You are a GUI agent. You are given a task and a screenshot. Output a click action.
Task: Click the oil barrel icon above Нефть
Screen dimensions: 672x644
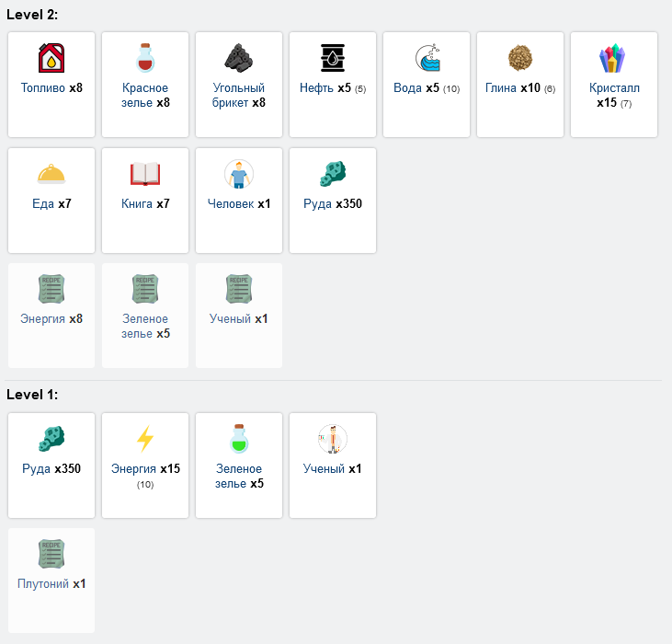pos(333,58)
